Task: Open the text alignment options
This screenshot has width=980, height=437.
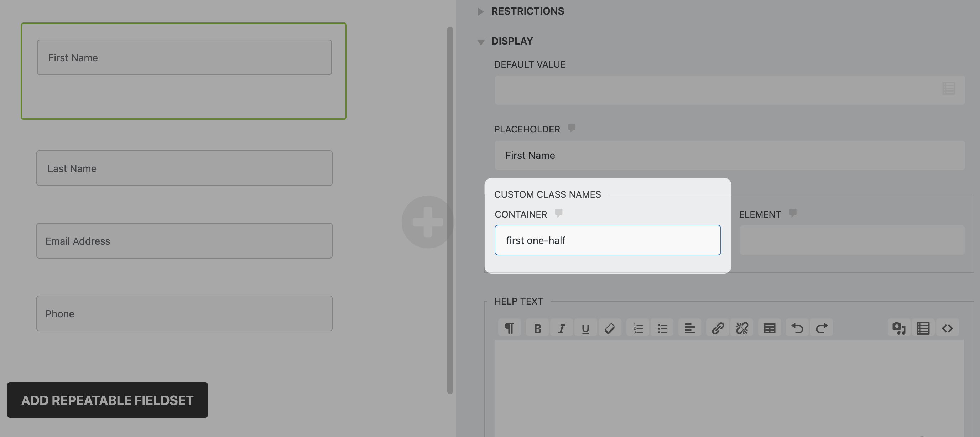Action: coord(690,328)
